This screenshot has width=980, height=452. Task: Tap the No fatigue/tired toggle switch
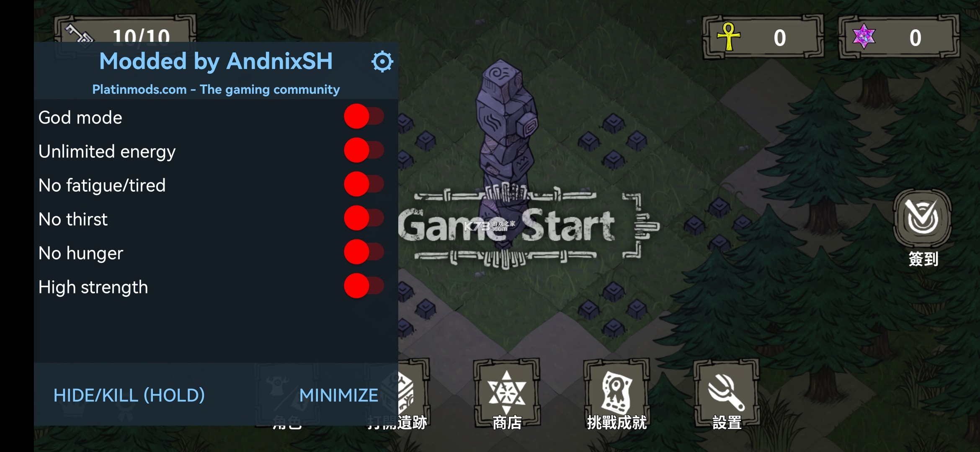pyautogui.click(x=364, y=185)
